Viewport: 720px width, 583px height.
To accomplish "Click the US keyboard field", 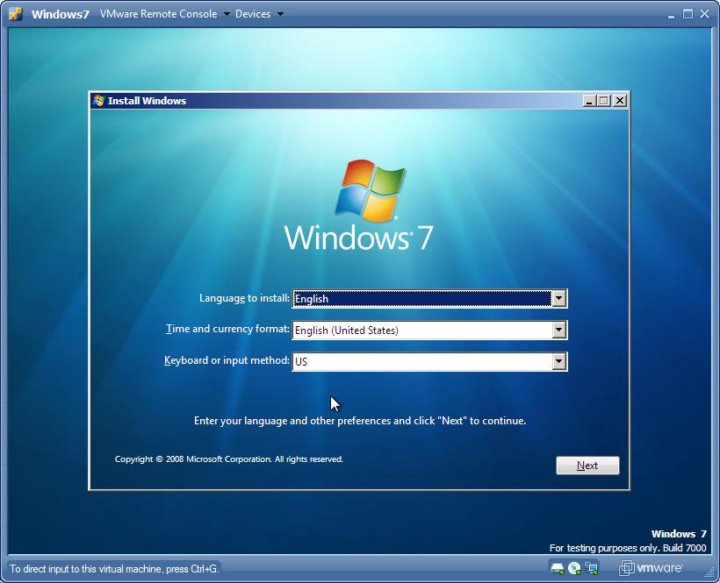I will [x=421, y=362].
